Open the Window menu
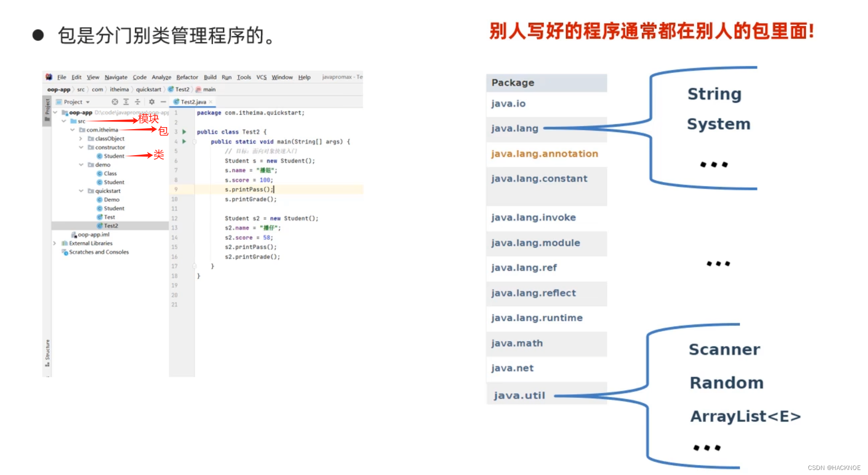 point(282,78)
